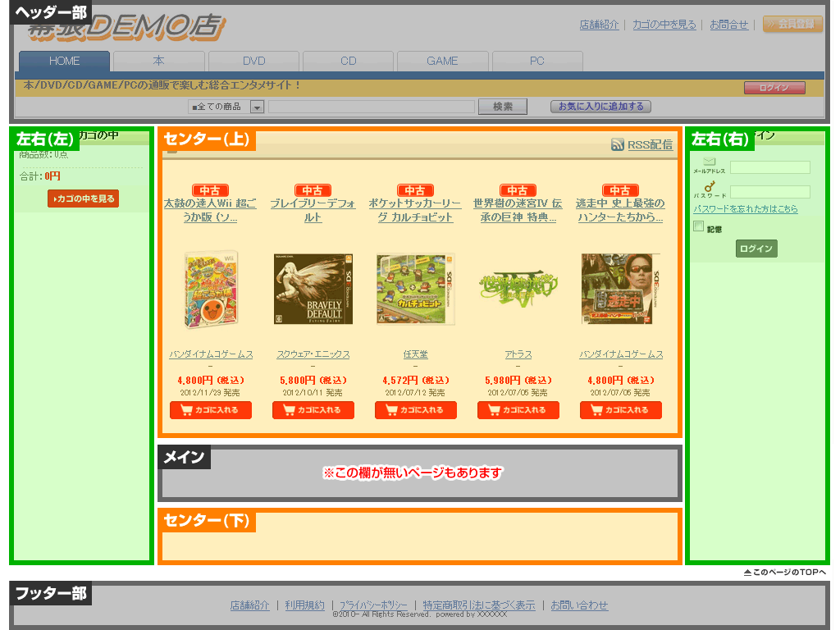
Task: Click the 世界樹の迷宮 logo thumbnail
Action: pyautogui.click(x=518, y=289)
